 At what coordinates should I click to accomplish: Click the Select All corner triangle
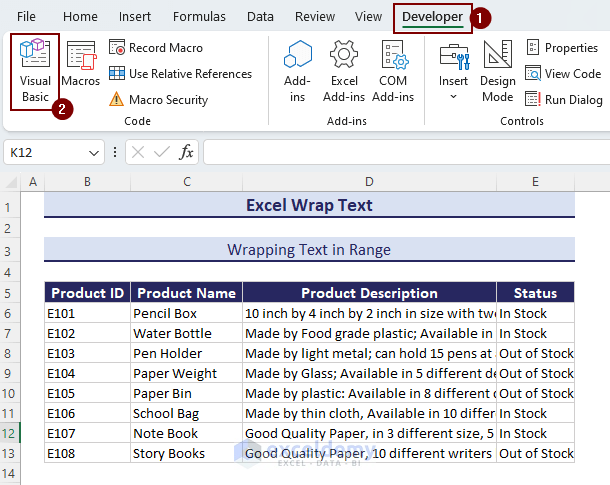point(11,181)
